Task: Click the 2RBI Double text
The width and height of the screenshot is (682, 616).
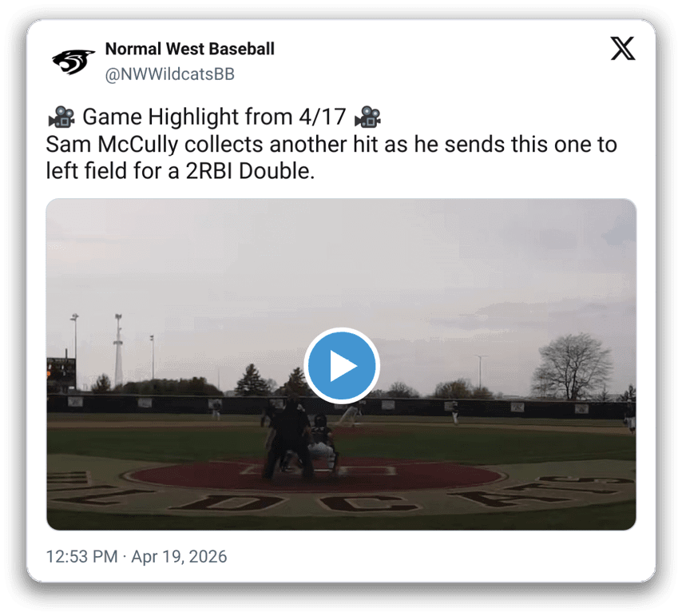Action: (250, 171)
